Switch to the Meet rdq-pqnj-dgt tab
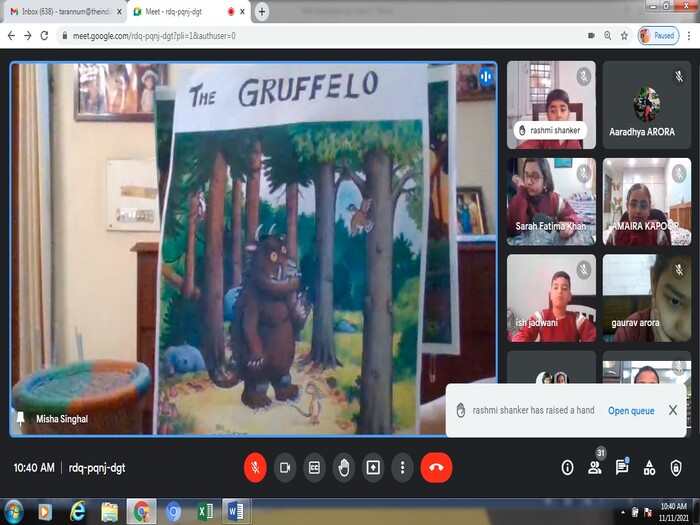Image resolution: width=700 pixels, height=525 pixels. [188, 12]
